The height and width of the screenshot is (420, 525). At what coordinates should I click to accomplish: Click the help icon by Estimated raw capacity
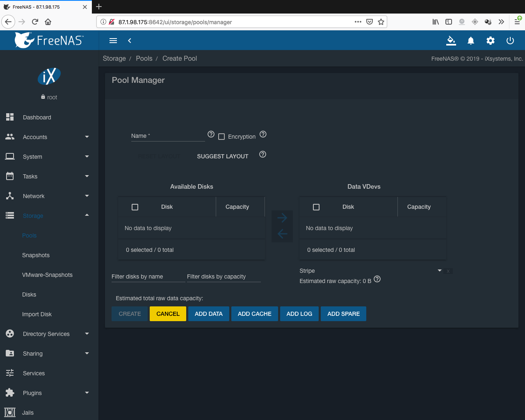click(x=377, y=279)
